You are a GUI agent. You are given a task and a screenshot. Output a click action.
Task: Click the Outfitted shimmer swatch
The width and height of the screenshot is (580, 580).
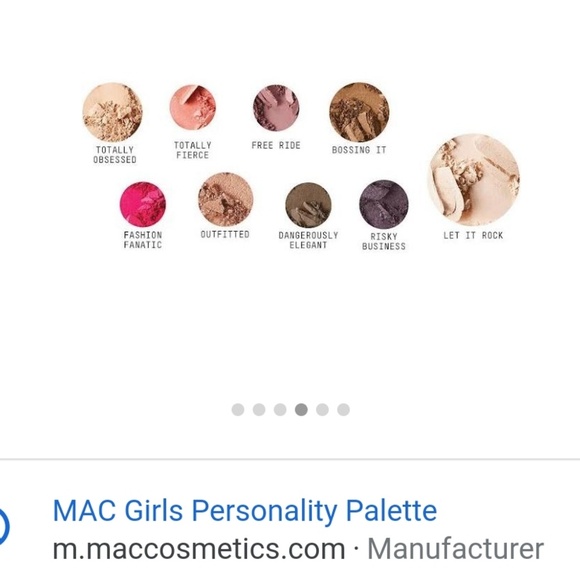226,200
